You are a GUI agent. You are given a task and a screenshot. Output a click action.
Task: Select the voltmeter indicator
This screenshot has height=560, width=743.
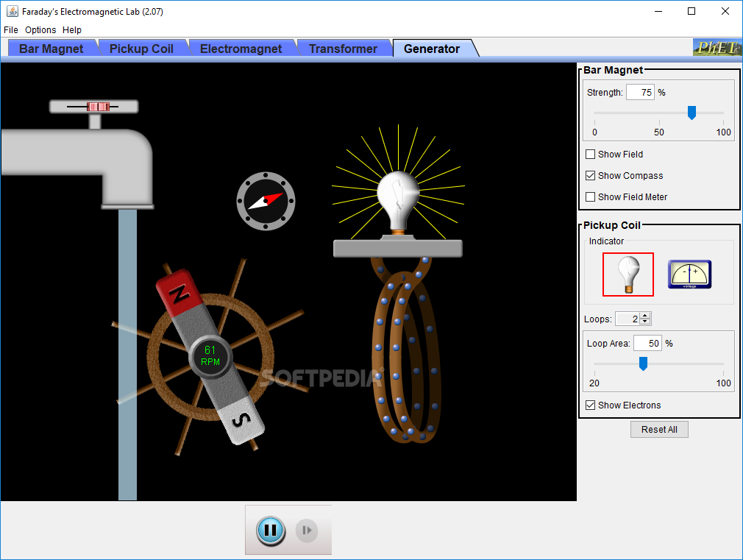point(689,274)
